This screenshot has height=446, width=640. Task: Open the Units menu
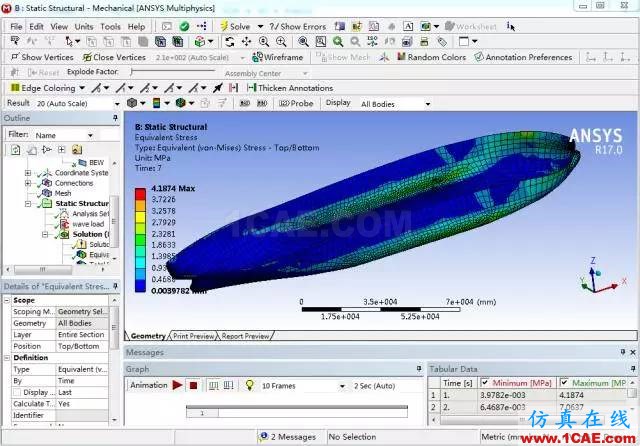(84, 27)
